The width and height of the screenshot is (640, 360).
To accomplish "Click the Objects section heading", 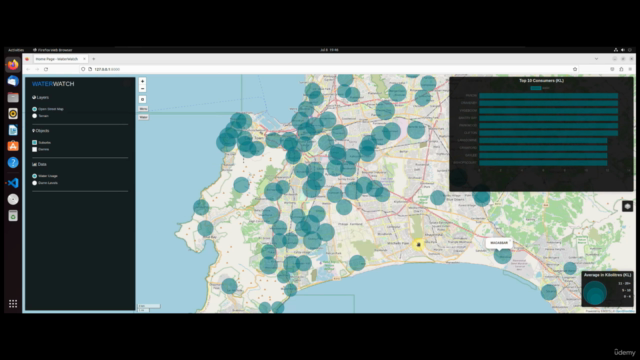I will pos(40,131).
